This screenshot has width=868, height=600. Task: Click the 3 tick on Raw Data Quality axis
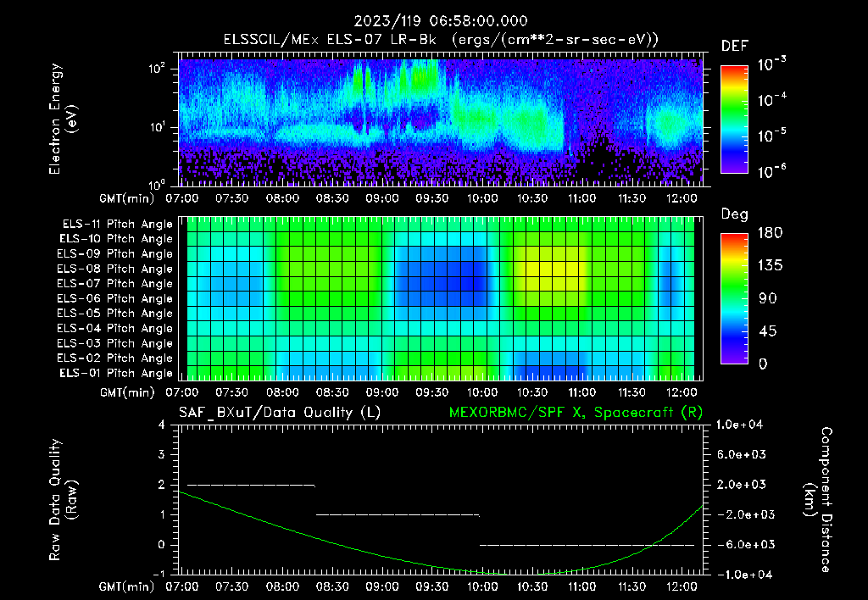[162, 454]
